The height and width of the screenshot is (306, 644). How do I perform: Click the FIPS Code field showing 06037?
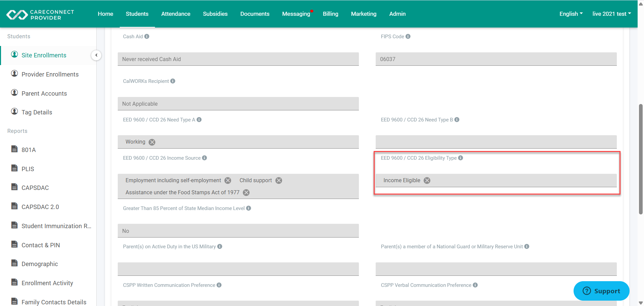click(496, 59)
